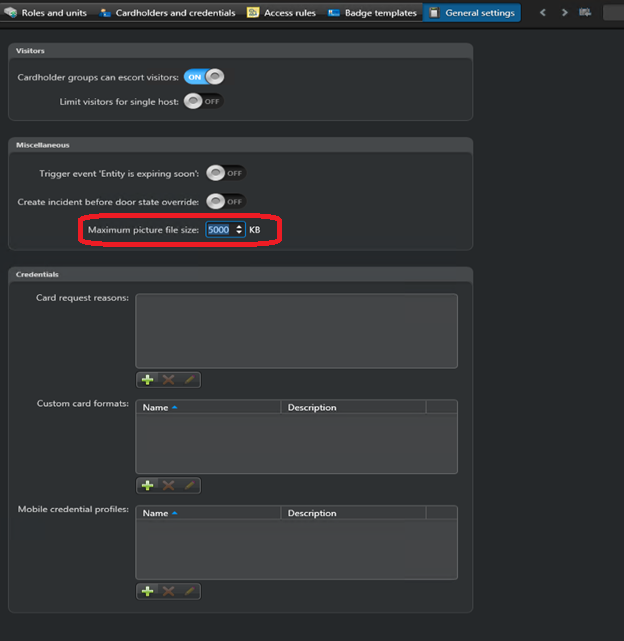Sort custom card formats by Description

353,407
